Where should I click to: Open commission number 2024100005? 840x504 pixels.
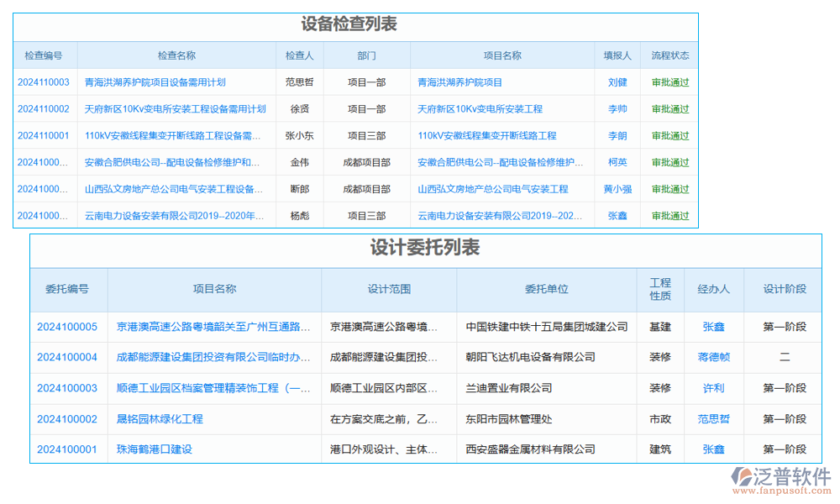tap(66, 327)
